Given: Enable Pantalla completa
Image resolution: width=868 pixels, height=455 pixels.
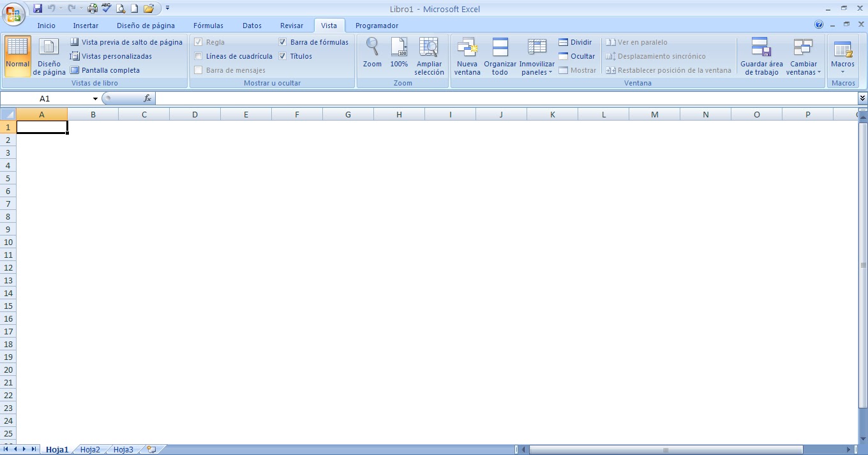Looking at the screenshot, I should tap(105, 70).
